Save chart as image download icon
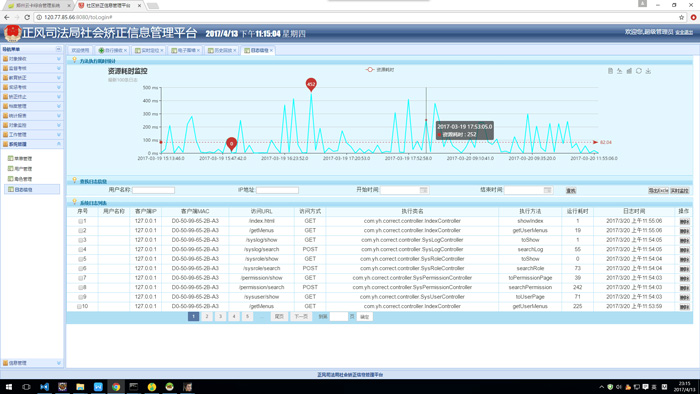The height and width of the screenshot is (394, 700). [648, 71]
